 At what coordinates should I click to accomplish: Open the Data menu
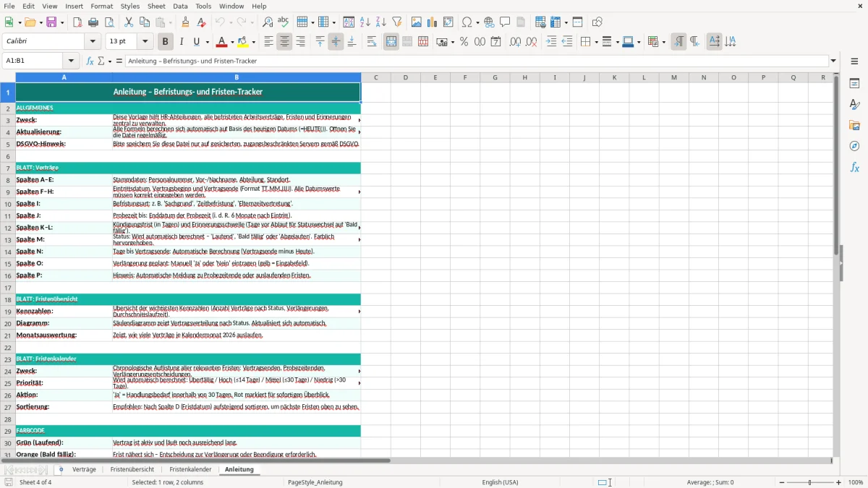pyautogui.click(x=180, y=6)
